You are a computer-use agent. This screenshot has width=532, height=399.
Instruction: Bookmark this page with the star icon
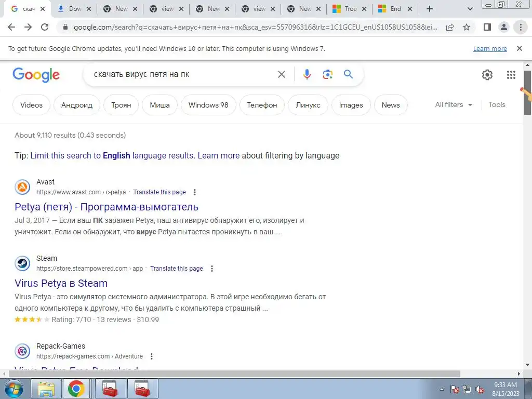coord(467,27)
